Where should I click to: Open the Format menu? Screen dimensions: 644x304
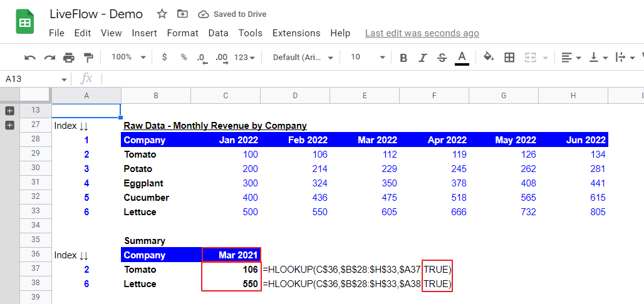coord(183,33)
